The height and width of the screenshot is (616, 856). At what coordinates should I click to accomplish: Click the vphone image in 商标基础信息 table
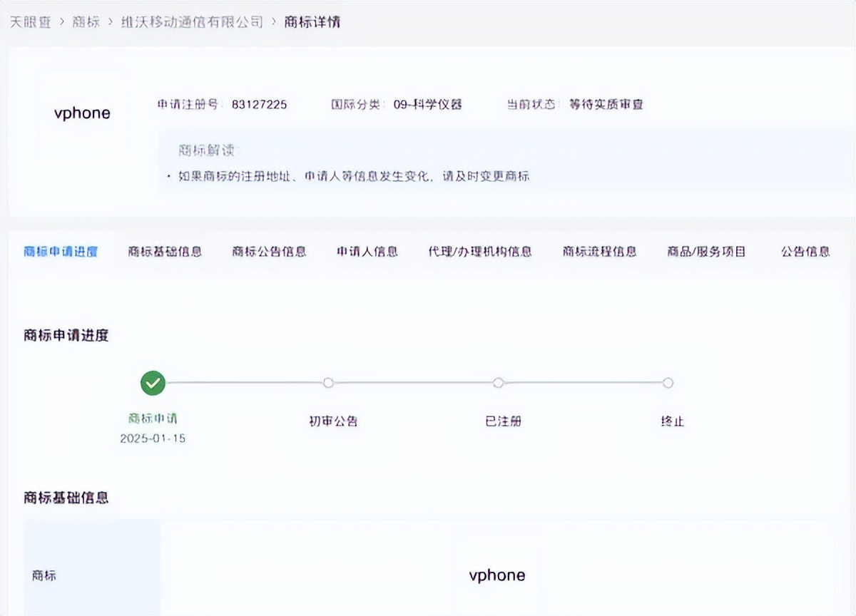[x=497, y=575]
